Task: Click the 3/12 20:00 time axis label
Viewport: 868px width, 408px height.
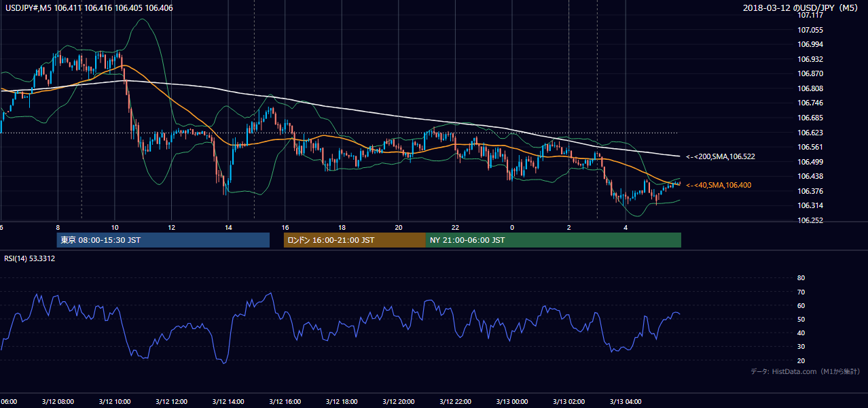Action: pos(398,402)
